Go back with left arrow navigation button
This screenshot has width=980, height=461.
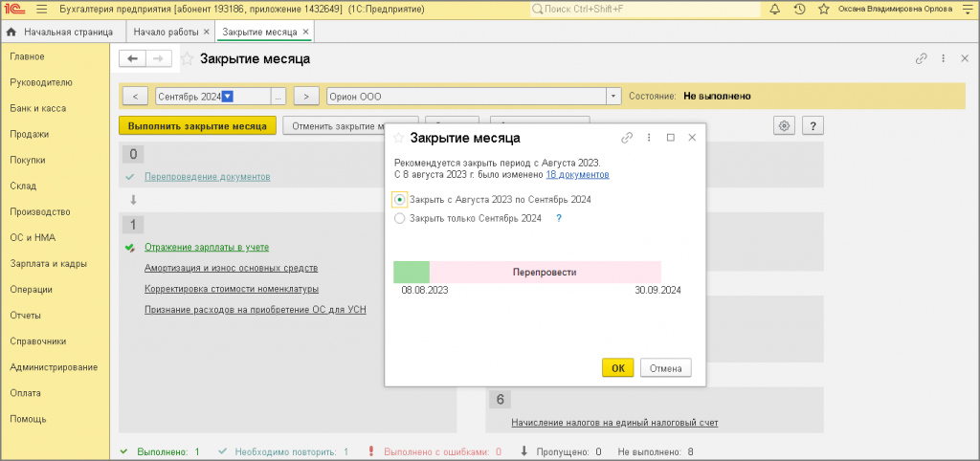(132, 58)
